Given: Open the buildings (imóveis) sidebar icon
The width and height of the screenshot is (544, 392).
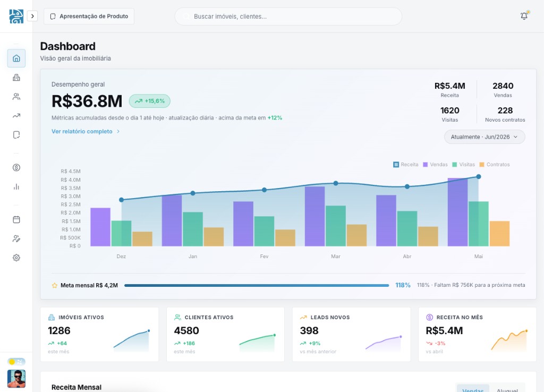Looking at the screenshot, I should tap(16, 78).
